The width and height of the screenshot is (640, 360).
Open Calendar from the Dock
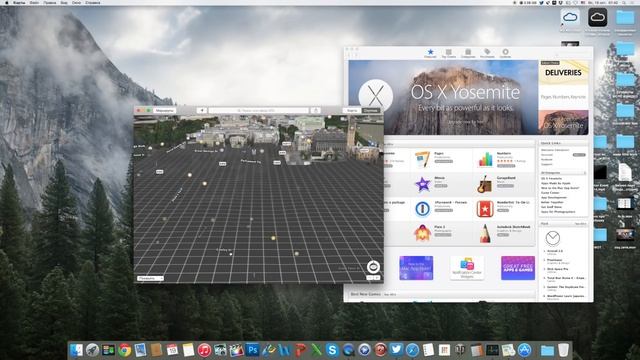click(172, 350)
